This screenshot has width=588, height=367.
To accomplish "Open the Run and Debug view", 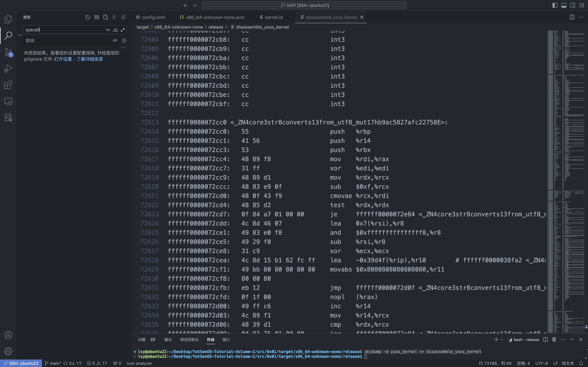I will (x=8, y=68).
